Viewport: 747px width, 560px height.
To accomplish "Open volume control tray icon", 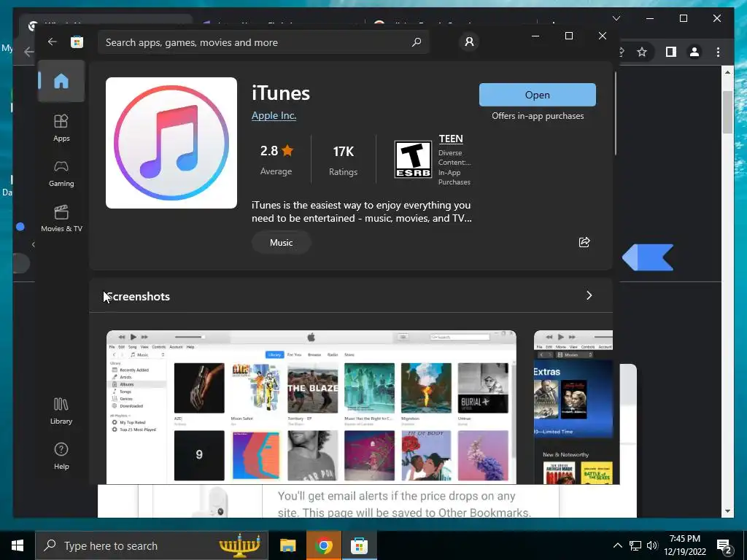I will [x=652, y=545].
